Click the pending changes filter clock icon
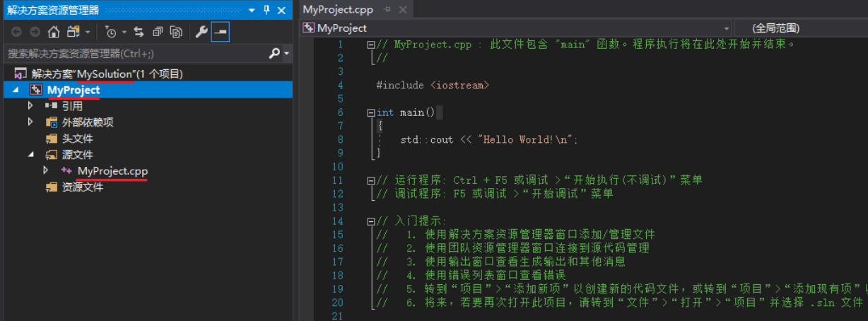Image resolution: width=868 pixels, height=321 pixels. pyautogui.click(x=111, y=32)
